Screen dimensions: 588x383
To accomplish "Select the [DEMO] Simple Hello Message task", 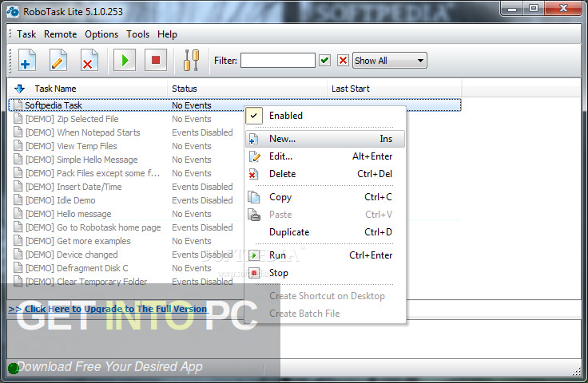I will 81,160.
